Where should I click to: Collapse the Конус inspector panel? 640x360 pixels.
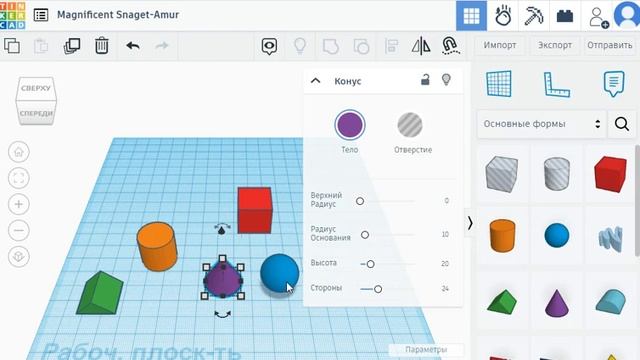tap(316, 81)
